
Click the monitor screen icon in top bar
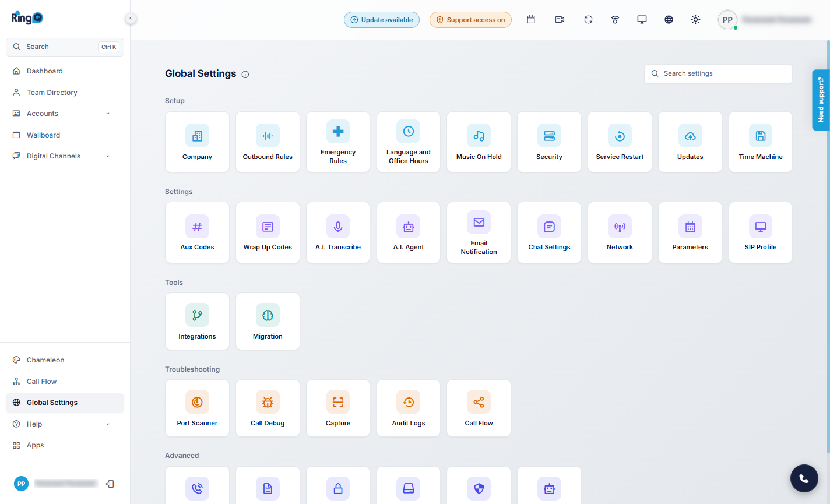pyautogui.click(x=642, y=20)
